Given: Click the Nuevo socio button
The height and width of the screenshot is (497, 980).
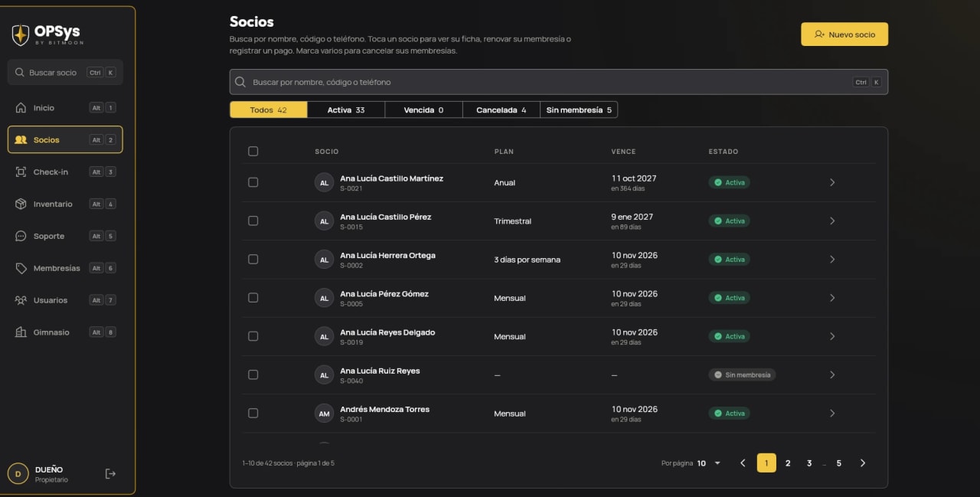Looking at the screenshot, I should tap(844, 34).
